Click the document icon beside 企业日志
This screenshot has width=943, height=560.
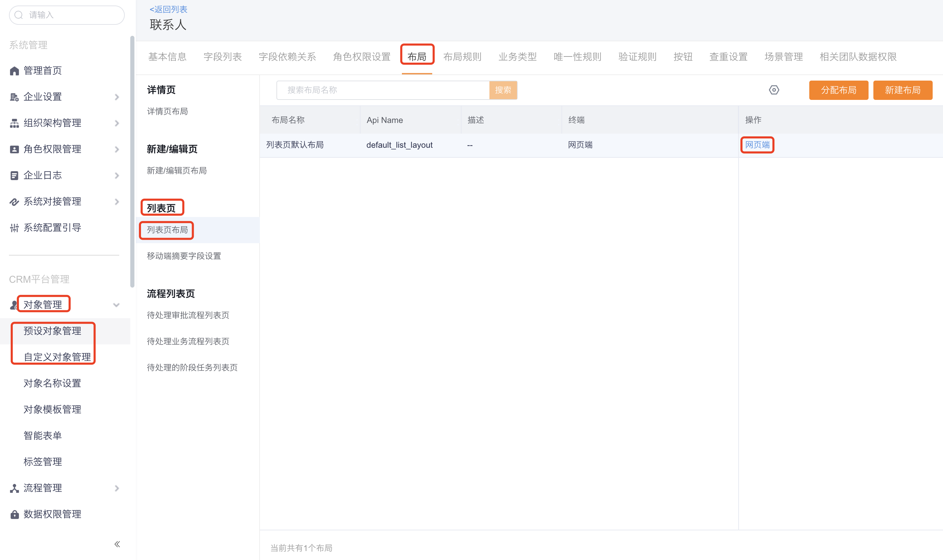14,175
